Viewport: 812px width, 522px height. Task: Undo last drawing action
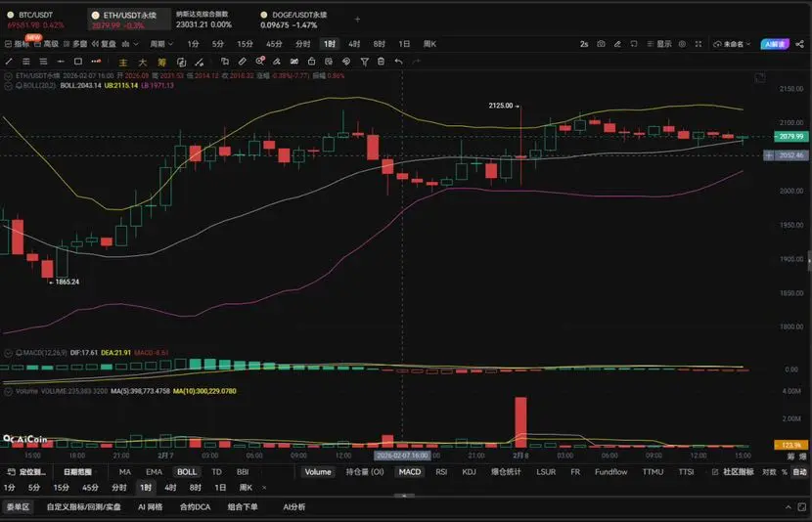pyautogui.click(x=398, y=62)
